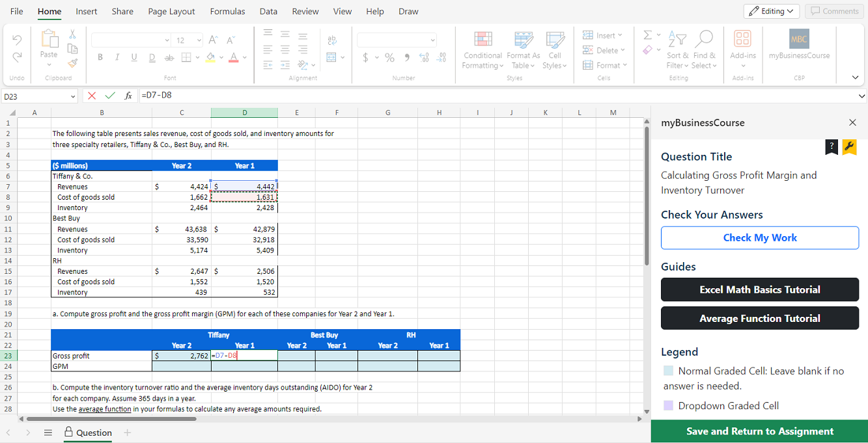Image resolution: width=868 pixels, height=443 pixels.
Task: Open the font size dropdown
Action: click(x=199, y=40)
